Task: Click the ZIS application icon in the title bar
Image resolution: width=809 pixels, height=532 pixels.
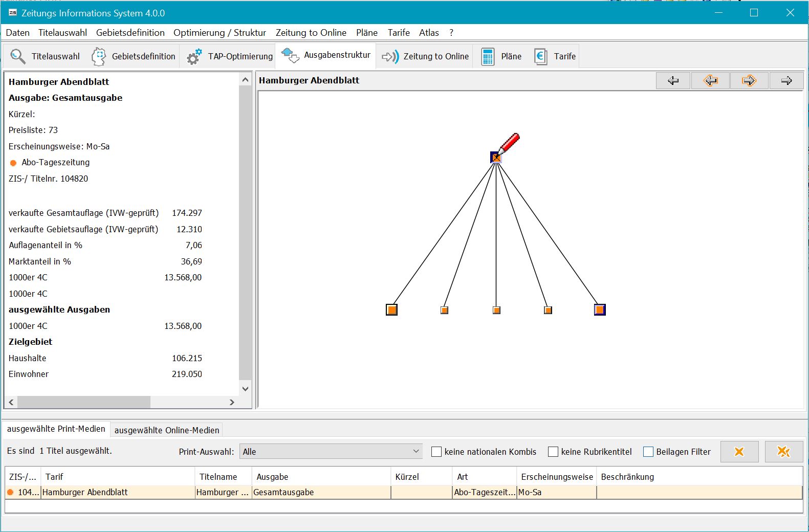Action: [13, 13]
